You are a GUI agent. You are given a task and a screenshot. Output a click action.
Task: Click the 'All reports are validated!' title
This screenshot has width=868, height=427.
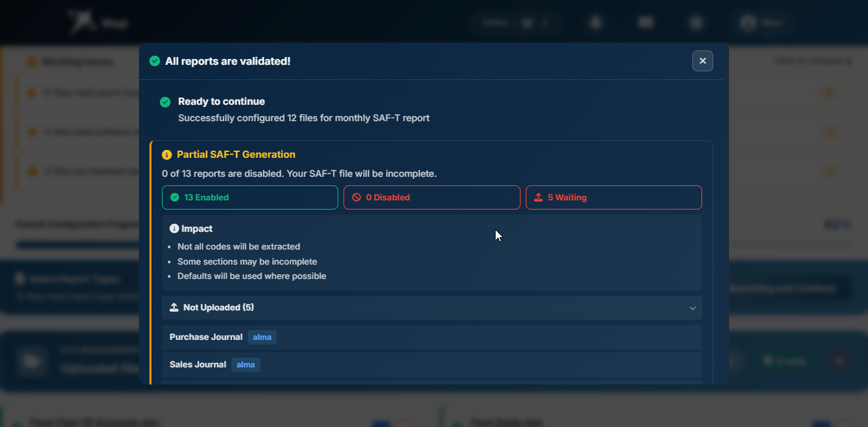click(x=227, y=61)
